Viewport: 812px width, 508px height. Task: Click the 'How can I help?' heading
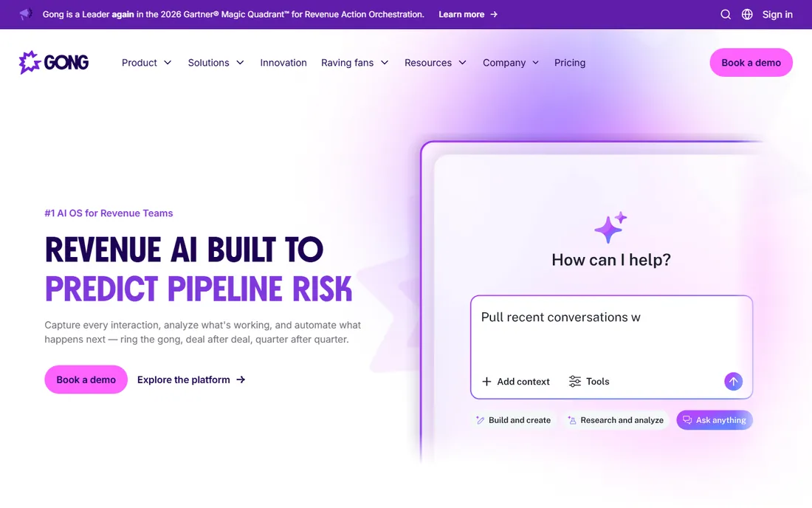(x=611, y=259)
